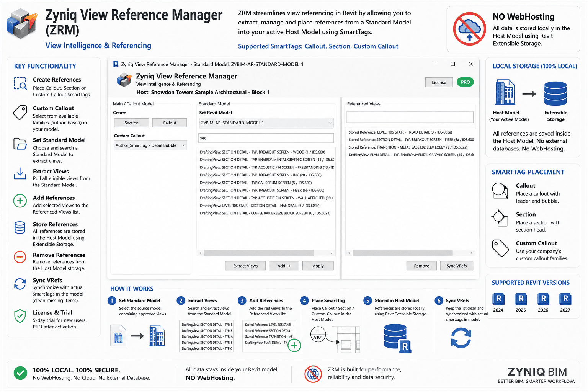This screenshot has height=392, width=588.
Task: Click the 'Host: Snowdon Towers Sample Architectural - Block 1' label
Action: coord(203,92)
